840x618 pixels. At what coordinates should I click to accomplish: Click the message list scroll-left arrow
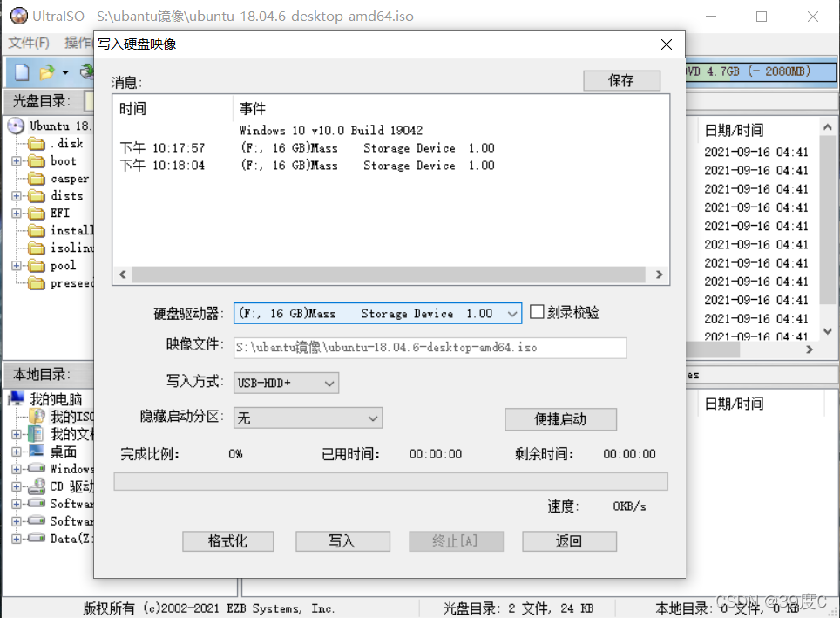point(123,275)
